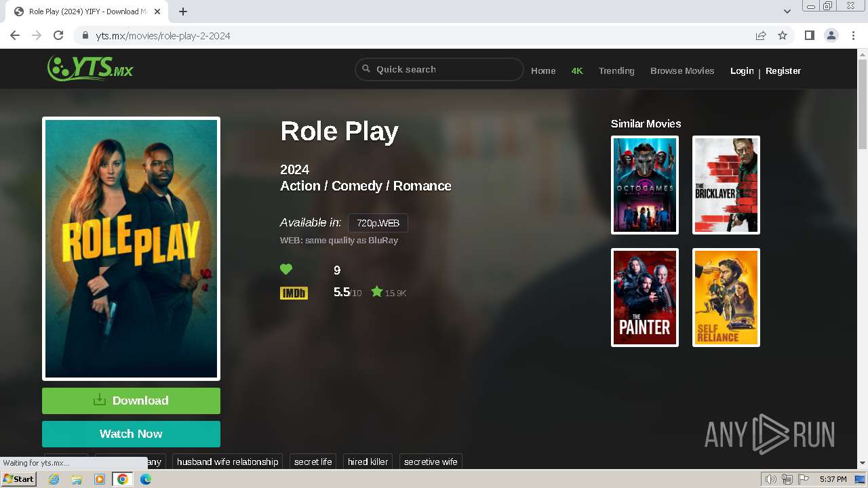Viewport: 868px width, 488px height.
Task: Open media player from taskbar
Action: click(100, 479)
